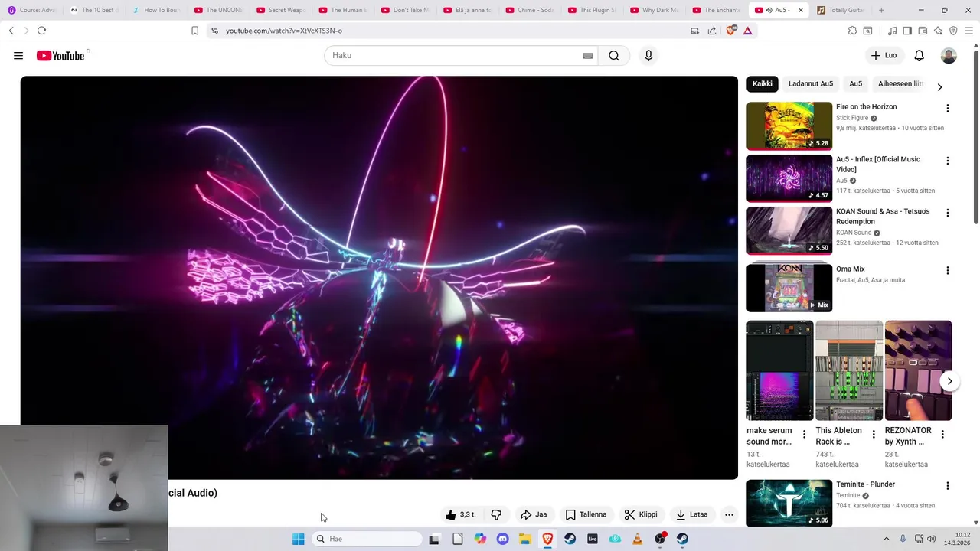Open Leo AI sparkle icon

click(x=938, y=31)
